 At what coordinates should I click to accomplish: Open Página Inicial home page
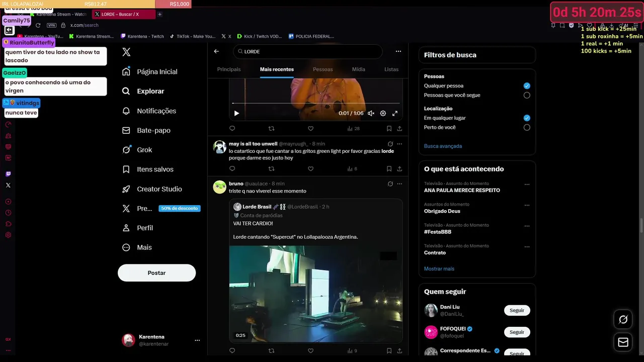coord(150,71)
